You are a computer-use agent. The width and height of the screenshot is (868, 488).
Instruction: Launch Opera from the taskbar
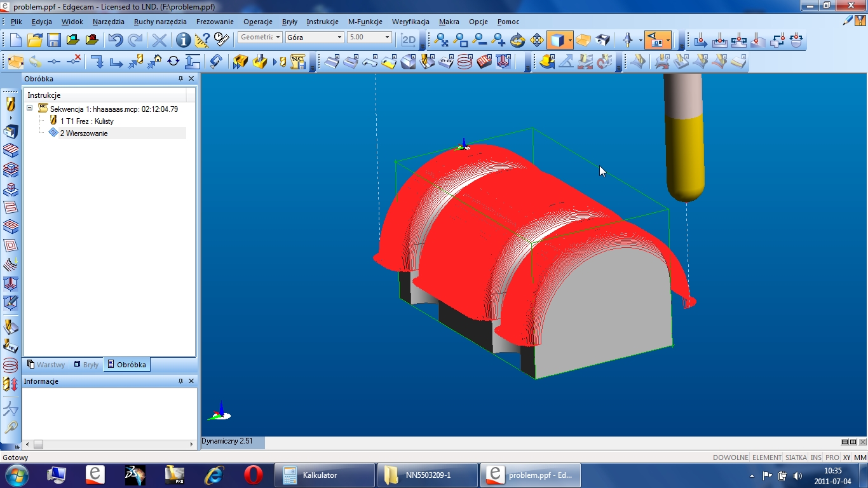253,475
